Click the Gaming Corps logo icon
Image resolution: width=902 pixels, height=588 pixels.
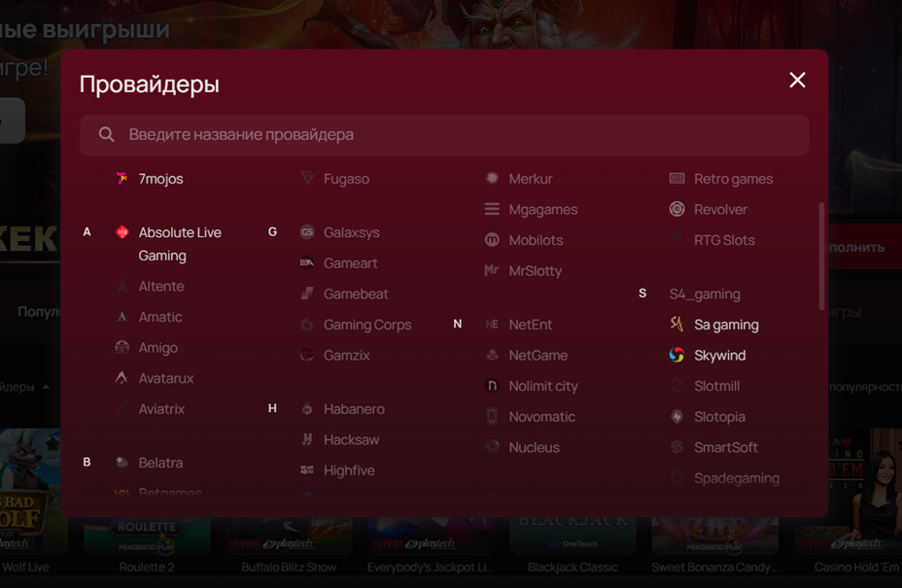point(307,325)
